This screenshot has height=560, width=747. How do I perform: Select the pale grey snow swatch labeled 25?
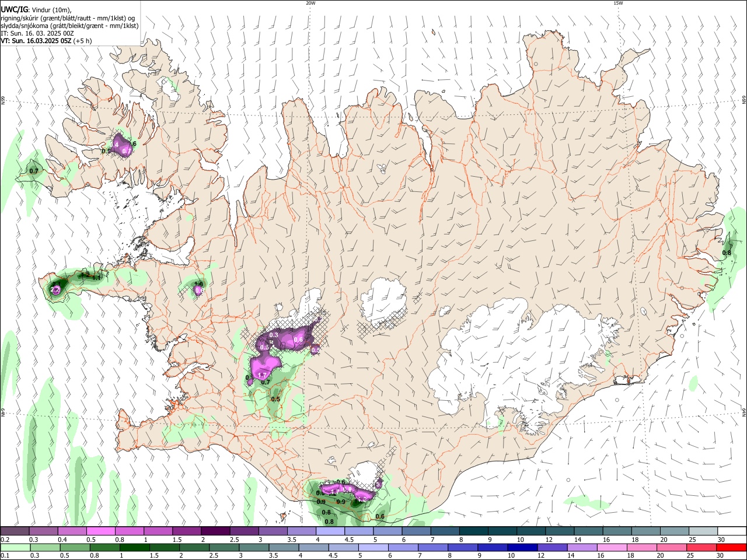click(x=703, y=531)
